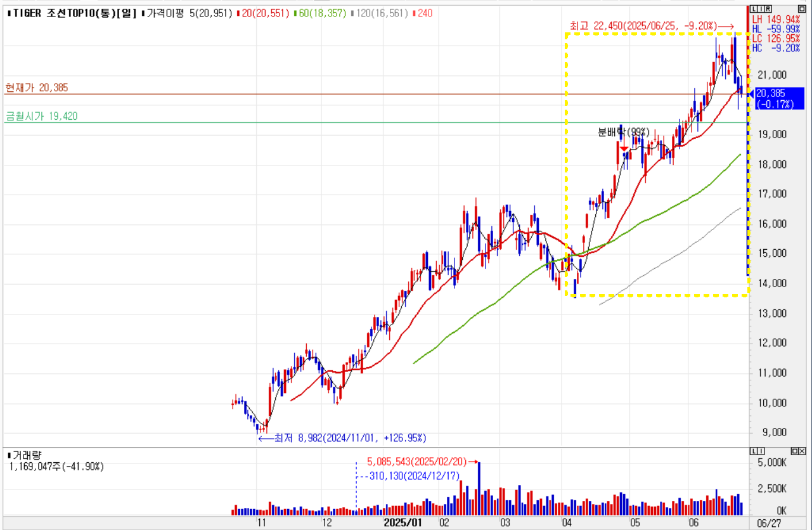The width and height of the screenshot is (812, 530).
Task: Click the I button on price chart
Action: [x=760, y=8]
